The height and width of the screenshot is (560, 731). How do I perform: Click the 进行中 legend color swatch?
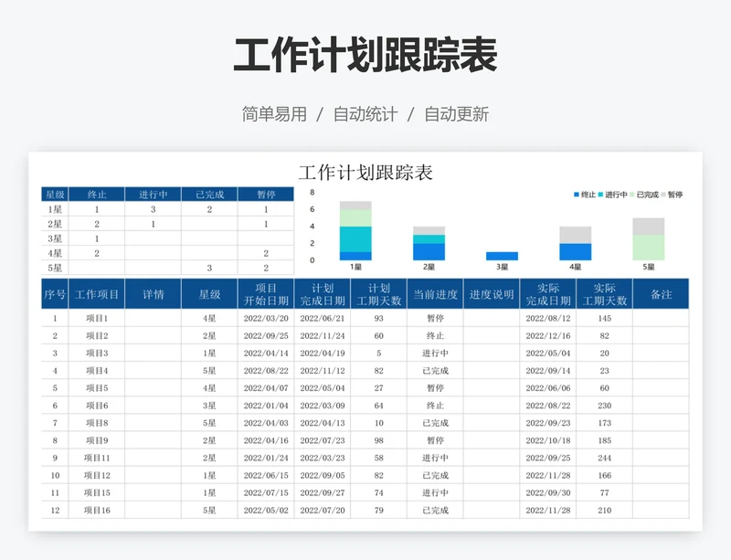click(x=601, y=195)
